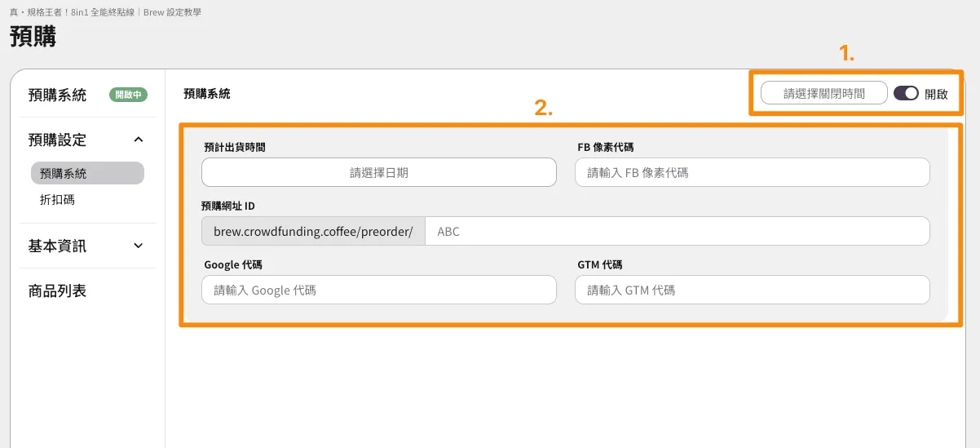Collapse the 預購設定 section chevron
980x448 pixels.
tap(139, 140)
